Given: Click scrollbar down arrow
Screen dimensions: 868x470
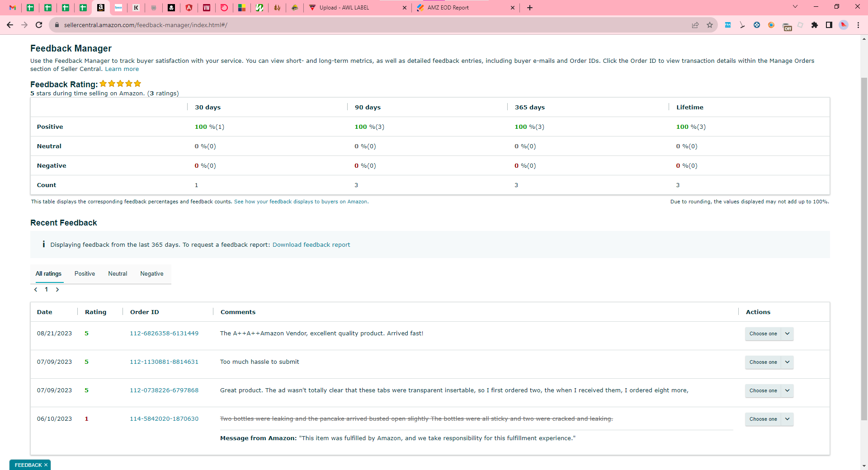Looking at the screenshot, I should point(864,466).
